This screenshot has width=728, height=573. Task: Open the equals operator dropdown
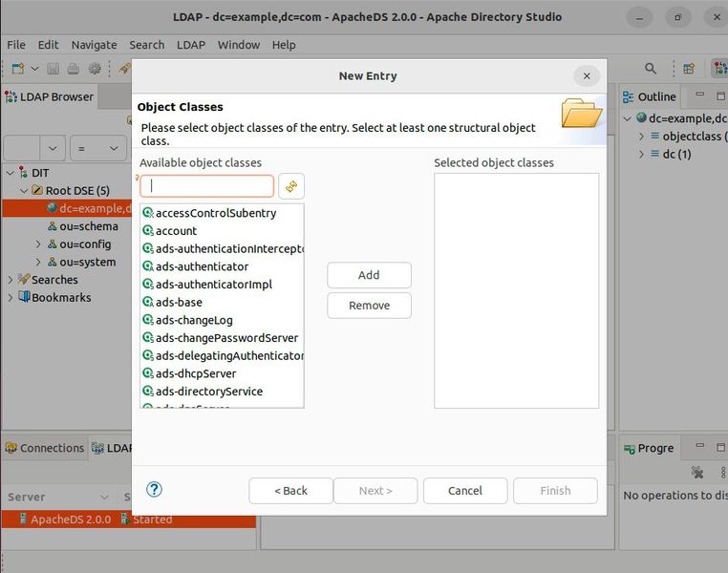98,148
